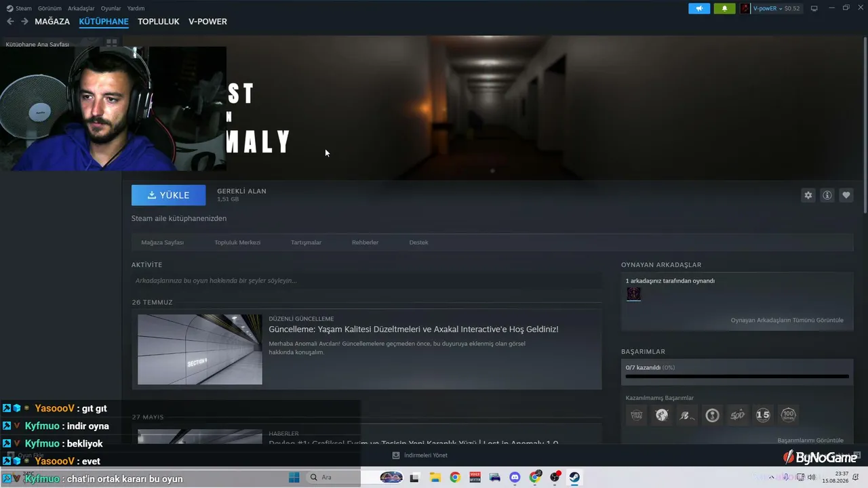The height and width of the screenshot is (488, 868).
Task: Click Başarımlarımı Görüntüle link
Action: (810, 440)
